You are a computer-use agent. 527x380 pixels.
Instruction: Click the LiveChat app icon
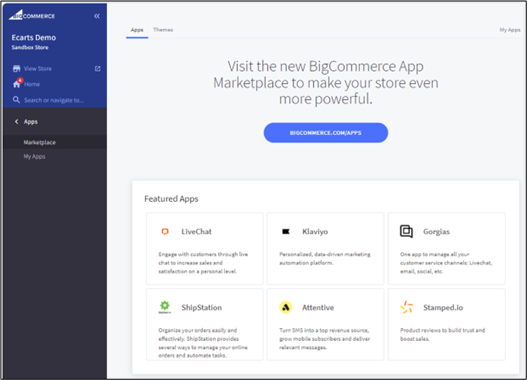(165, 231)
